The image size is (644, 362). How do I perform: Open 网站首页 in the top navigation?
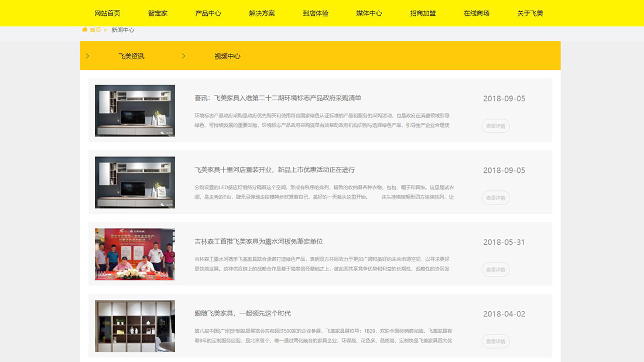click(107, 13)
